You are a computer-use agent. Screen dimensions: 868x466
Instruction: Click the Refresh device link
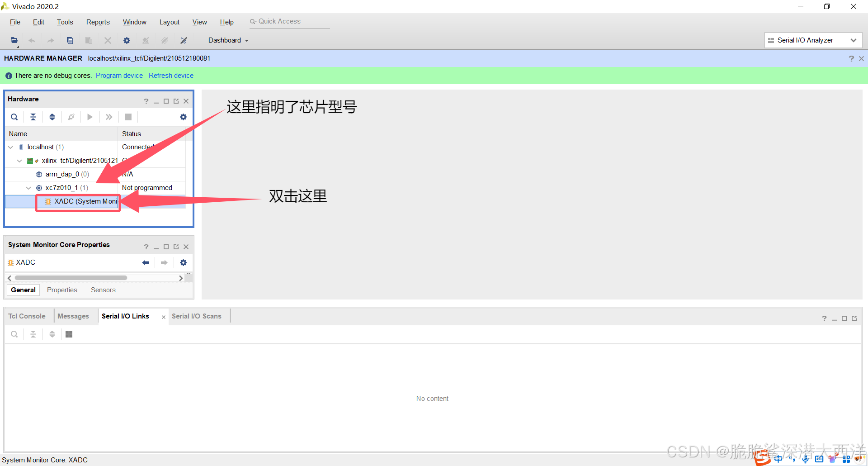(171, 76)
